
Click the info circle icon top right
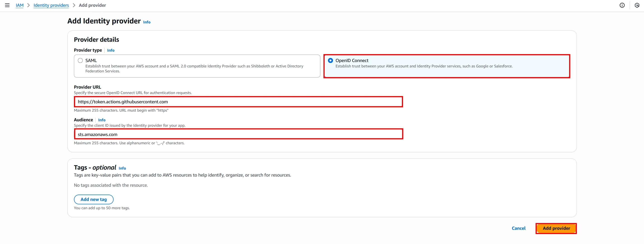[622, 5]
